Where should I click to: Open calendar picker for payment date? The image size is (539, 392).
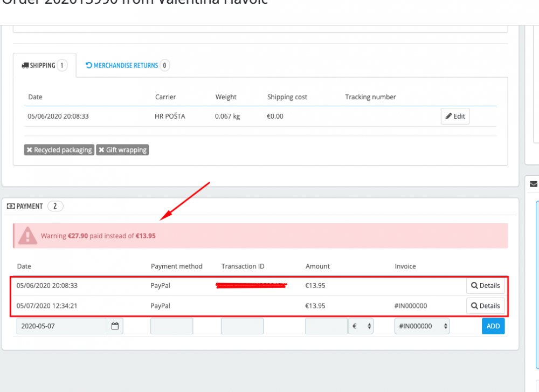115,326
